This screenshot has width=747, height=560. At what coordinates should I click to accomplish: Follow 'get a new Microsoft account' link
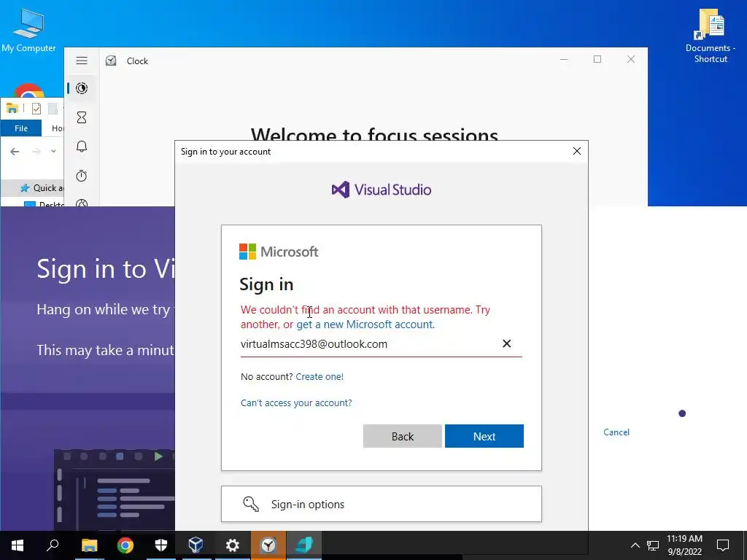click(x=365, y=324)
